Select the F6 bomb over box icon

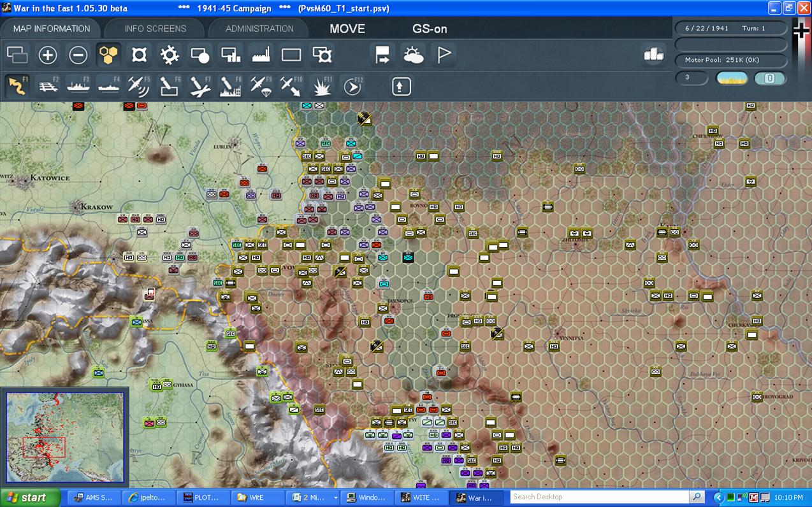[x=170, y=86]
